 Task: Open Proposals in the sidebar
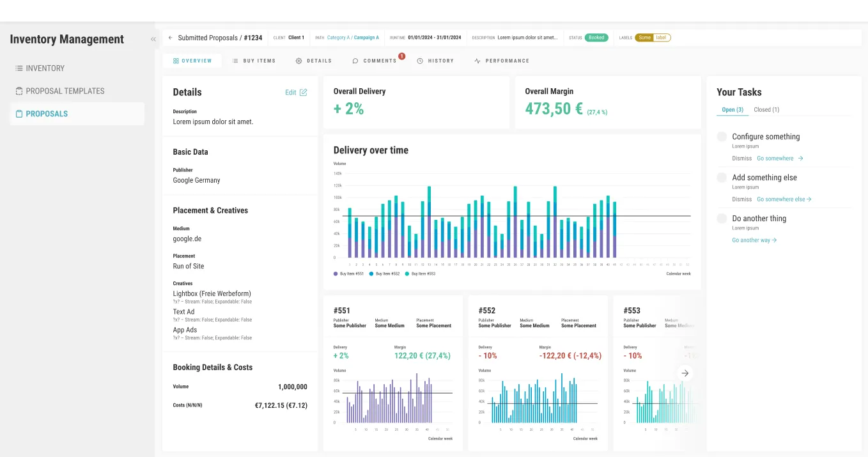click(77, 114)
